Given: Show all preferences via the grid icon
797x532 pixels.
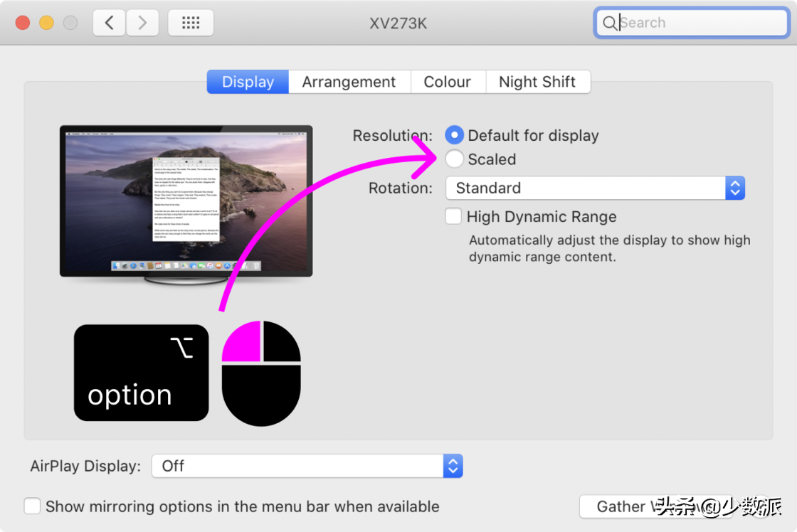Looking at the screenshot, I should pos(191,23).
